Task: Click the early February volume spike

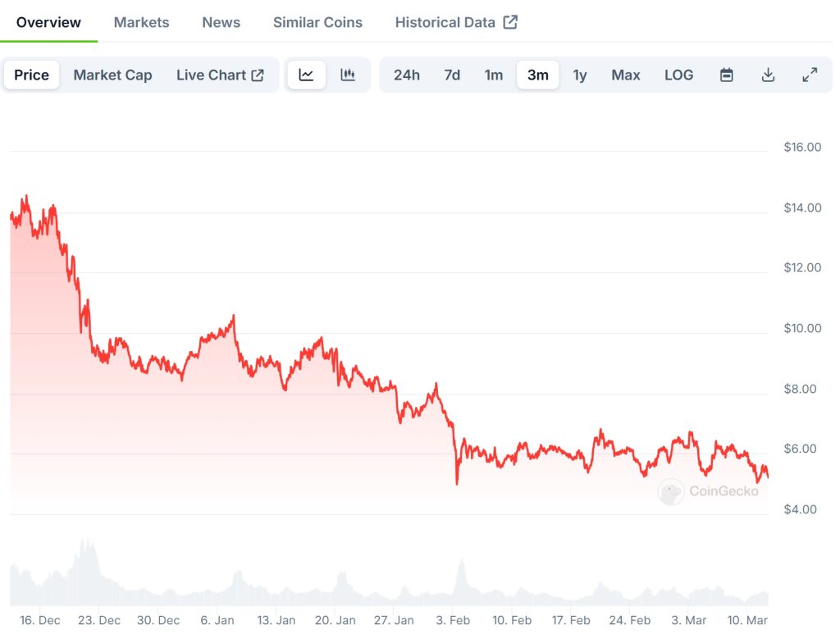Action: click(461, 574)
